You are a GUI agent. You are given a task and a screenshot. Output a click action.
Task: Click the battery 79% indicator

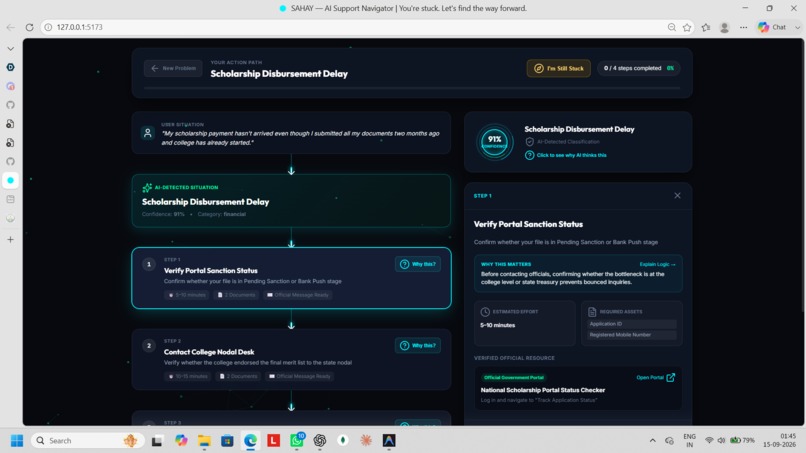click(x=742, y=441)
